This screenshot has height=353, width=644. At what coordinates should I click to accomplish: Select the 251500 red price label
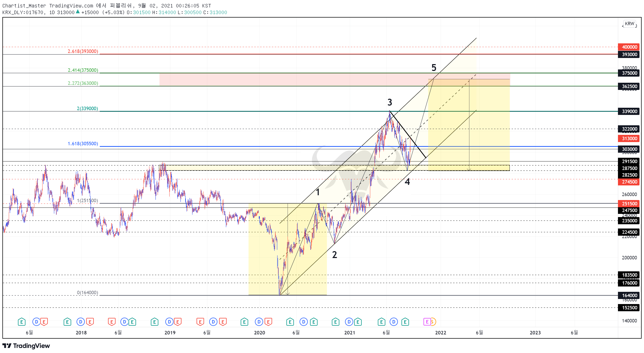click(x=629, y=204)
